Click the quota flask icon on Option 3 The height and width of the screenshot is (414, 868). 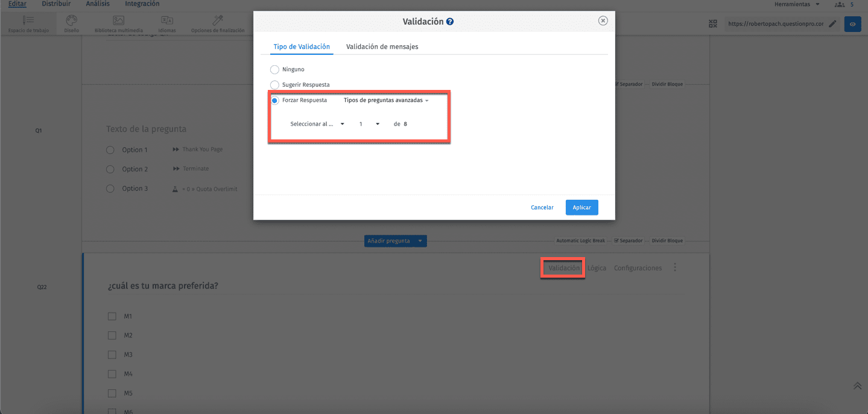coord(176,189)
